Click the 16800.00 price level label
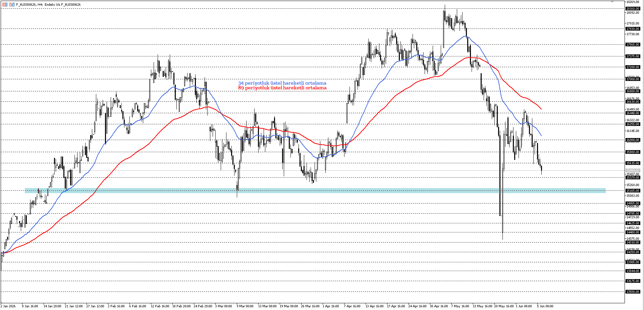644x310 pixels. coord(633,91)
